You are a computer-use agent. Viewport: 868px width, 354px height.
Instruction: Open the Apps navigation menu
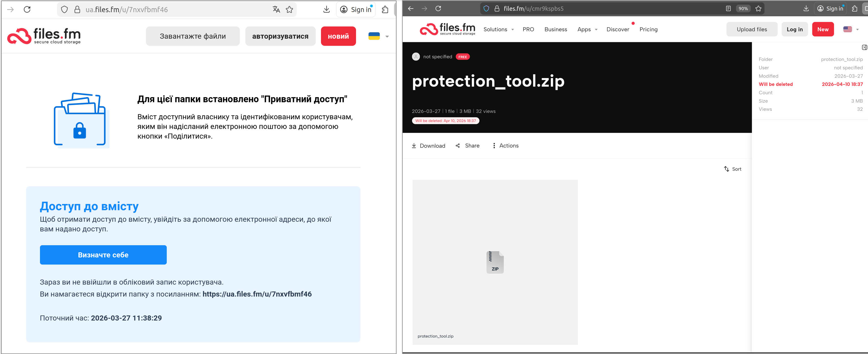(587, 29)
